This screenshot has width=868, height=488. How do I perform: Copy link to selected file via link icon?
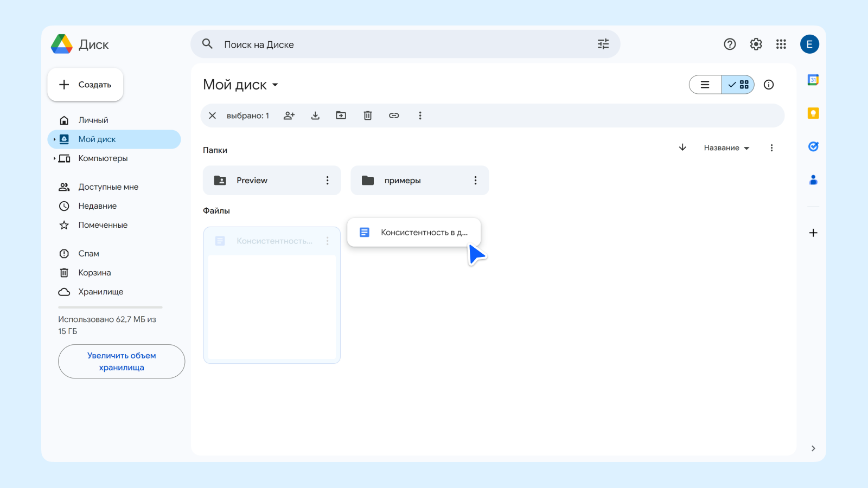coord(394,115)
